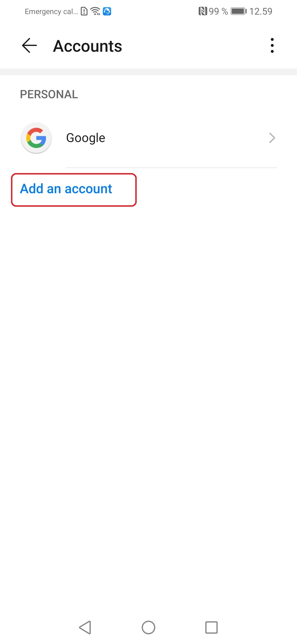This screenshot has width=297, height=644.
Task: Tap the Wi-Fi status icon
Action: 95,11
